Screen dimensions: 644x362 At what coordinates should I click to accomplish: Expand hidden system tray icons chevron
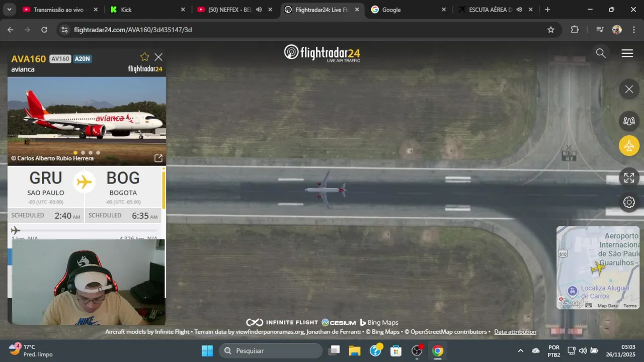click(x=521, y=351)
